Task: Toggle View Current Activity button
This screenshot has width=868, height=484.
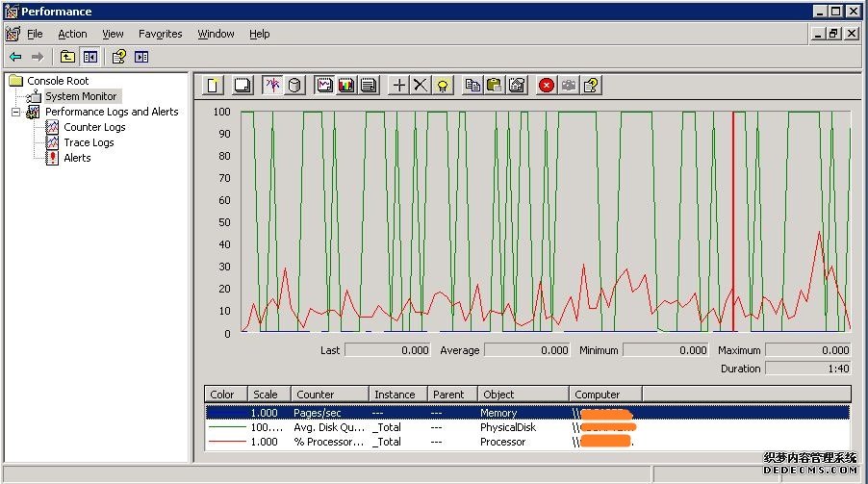Action: [272, 86]
